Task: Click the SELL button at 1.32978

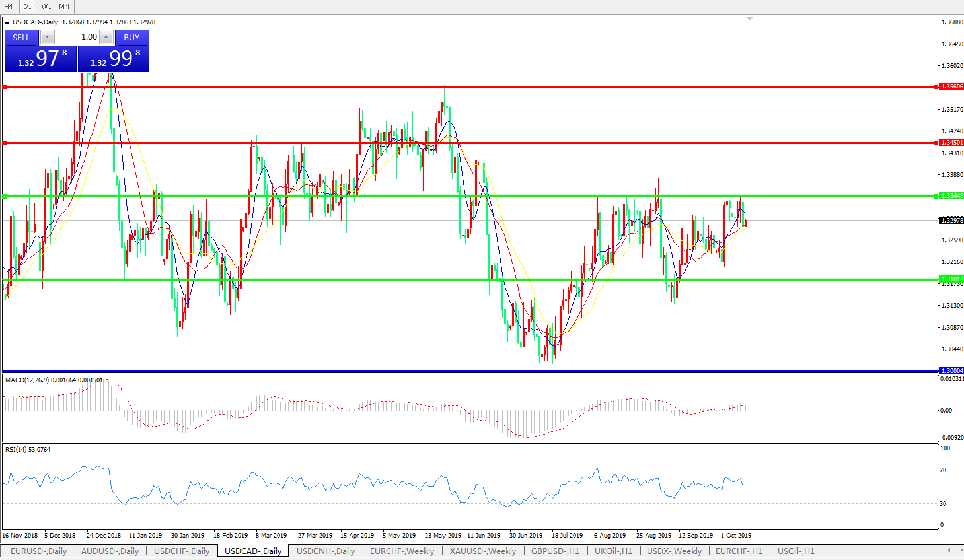Action: (21, 38)
